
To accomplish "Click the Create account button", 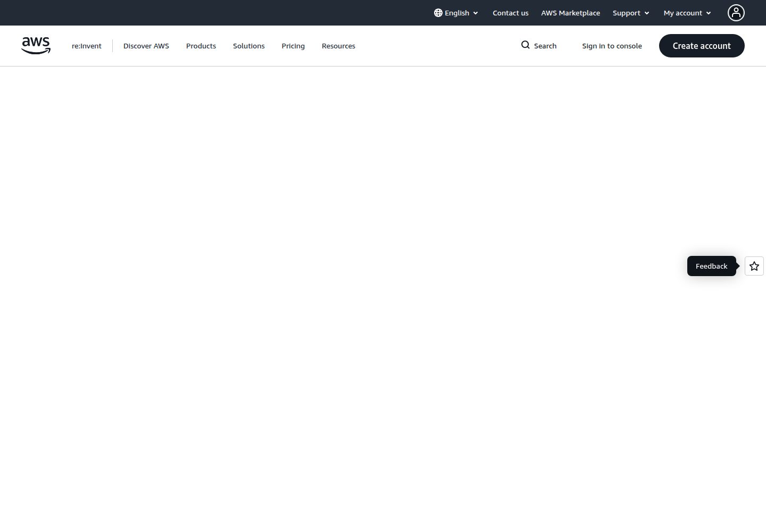I will tap(702, 46).
